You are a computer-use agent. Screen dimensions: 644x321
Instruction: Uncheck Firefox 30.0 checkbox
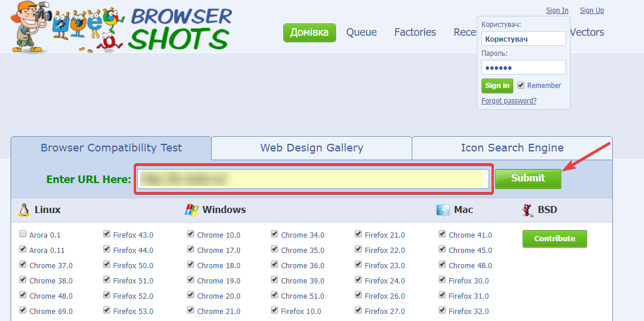coord(442,279)
